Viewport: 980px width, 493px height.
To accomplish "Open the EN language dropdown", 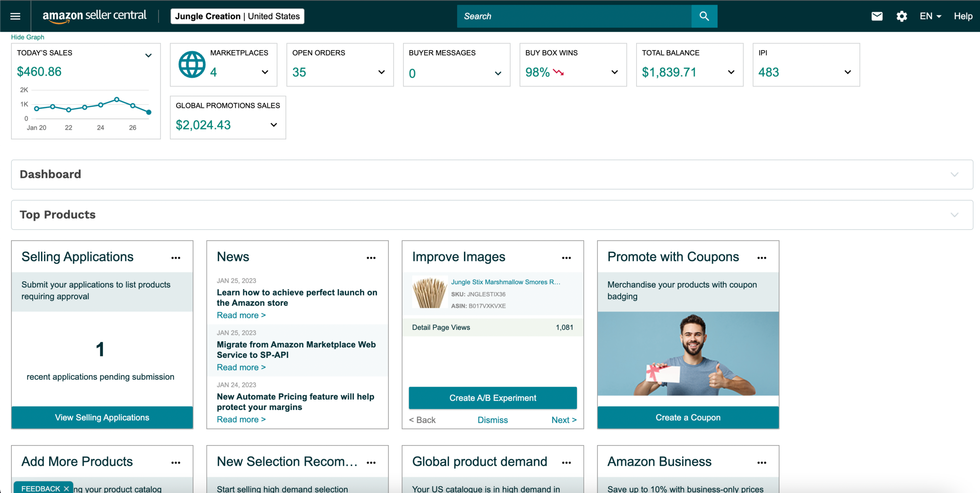I will click(x=930, y=16).
